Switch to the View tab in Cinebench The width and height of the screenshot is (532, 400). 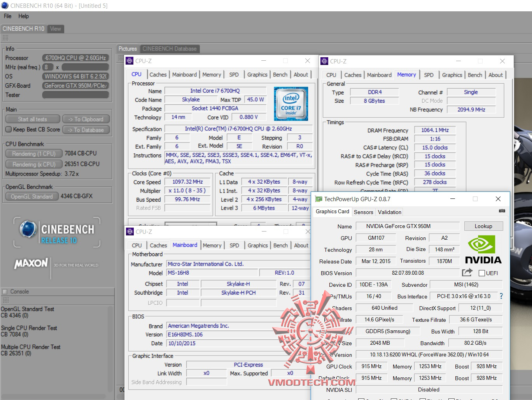pos(55,29)
